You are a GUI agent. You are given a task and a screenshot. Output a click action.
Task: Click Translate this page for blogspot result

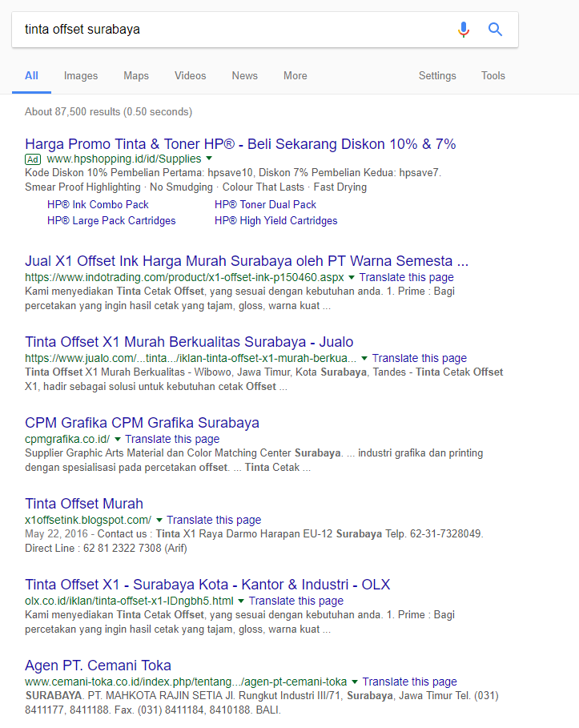(214, 520)
